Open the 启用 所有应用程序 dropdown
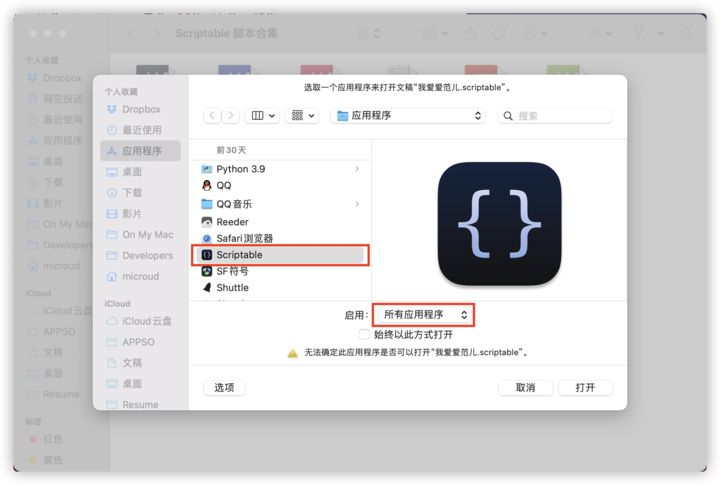The image size is (720, 485). click(x=425, y=315)
